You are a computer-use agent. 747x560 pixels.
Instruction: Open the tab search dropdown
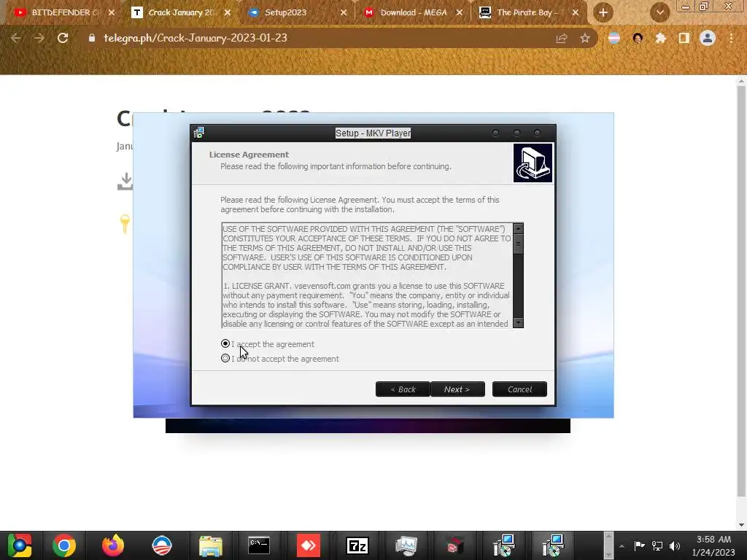(x=659, y=12)
